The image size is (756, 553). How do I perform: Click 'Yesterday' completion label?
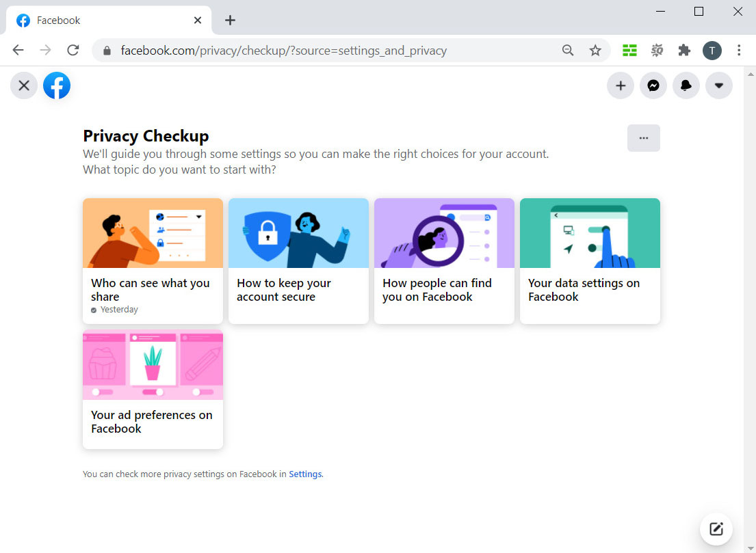(119, 310)
